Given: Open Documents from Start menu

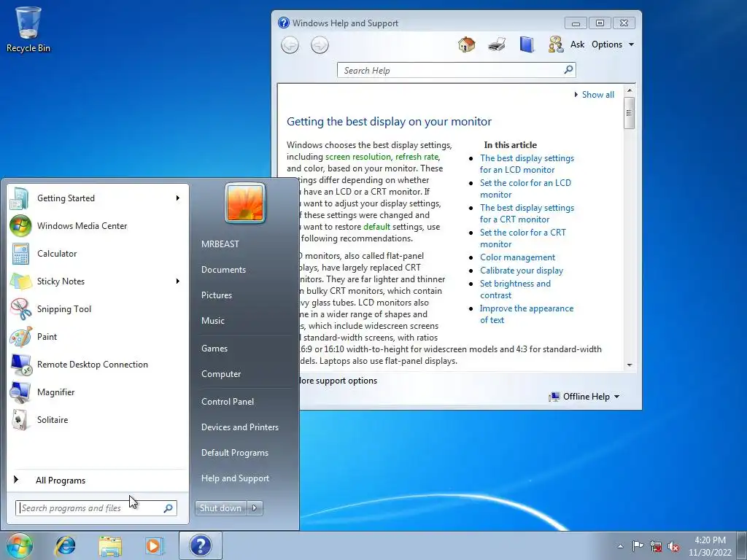Looking at the screenshot, I should 223,270.
